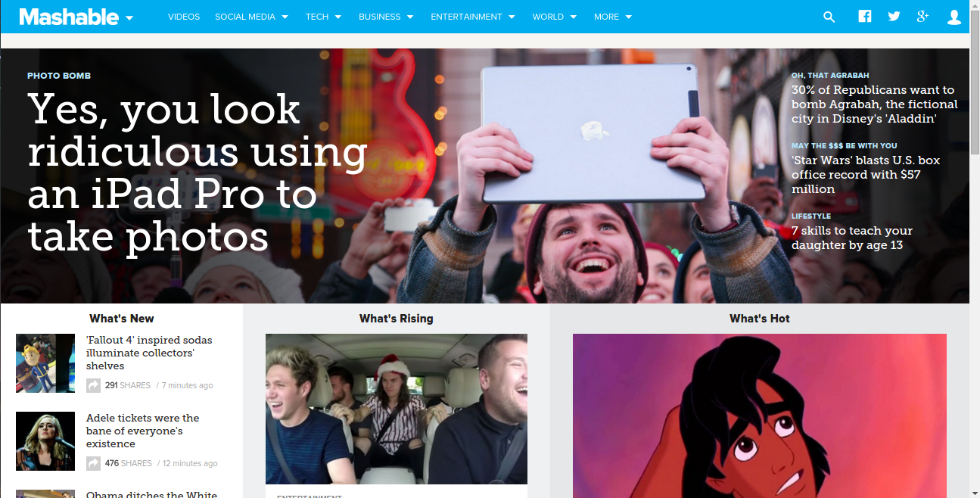Open the World menu
Image resolution: width=980 pixels, height=498 pixels.
pos(554,17)
